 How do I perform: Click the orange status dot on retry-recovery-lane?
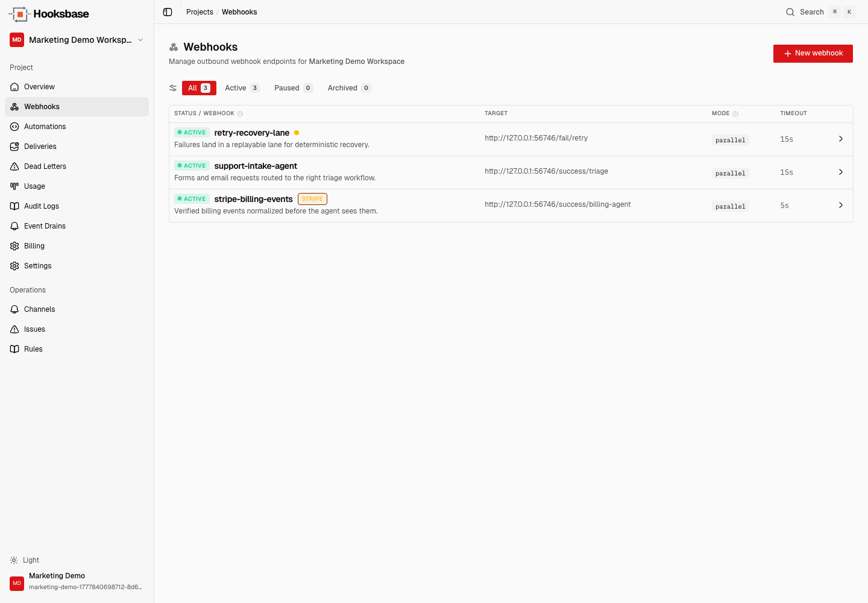[297, 133]
